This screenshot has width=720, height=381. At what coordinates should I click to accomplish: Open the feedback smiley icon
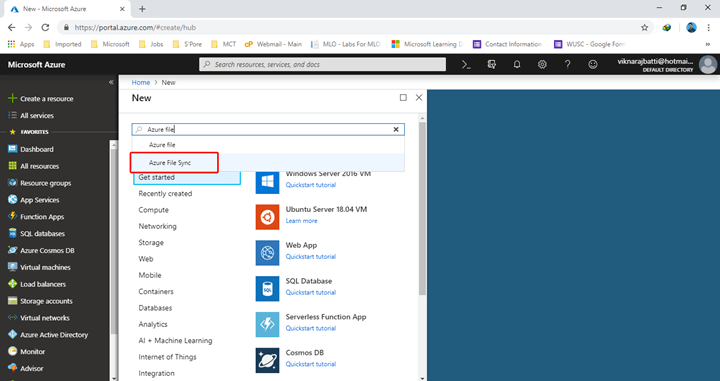tap(593, 65)
